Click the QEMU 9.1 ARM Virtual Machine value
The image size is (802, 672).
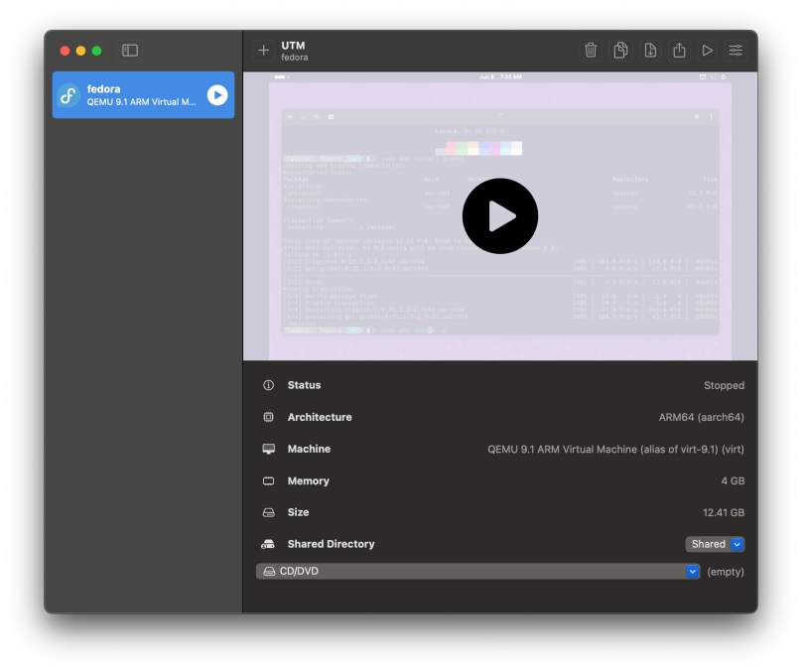615,449
